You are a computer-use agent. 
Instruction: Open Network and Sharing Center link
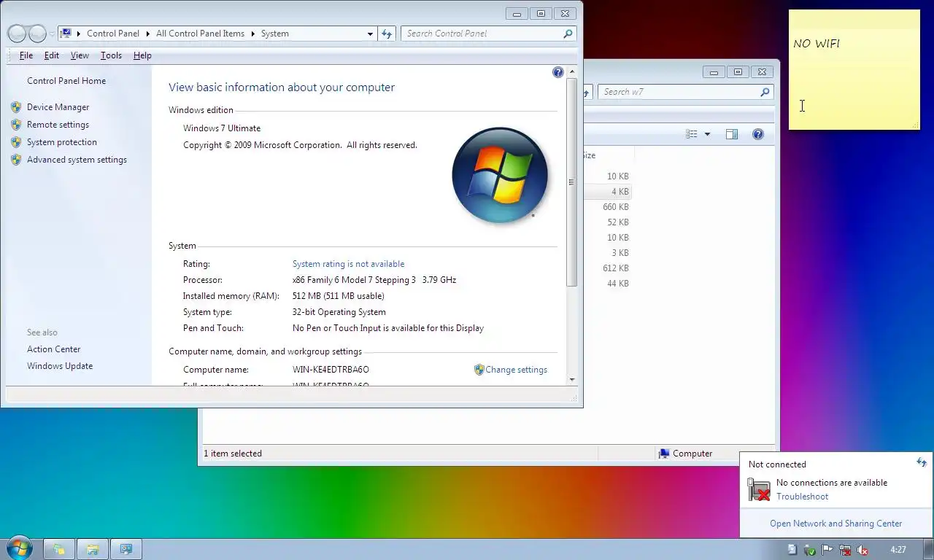pos(835,524)
